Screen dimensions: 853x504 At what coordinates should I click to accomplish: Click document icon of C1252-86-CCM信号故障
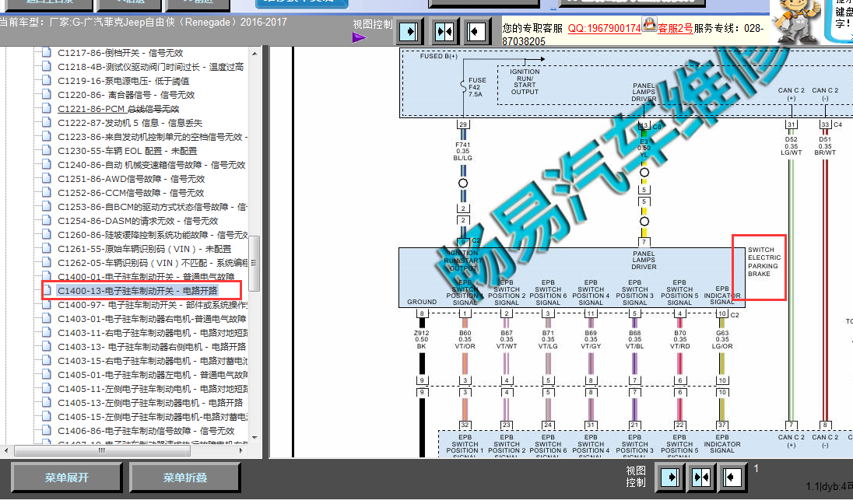coord(47,192)
